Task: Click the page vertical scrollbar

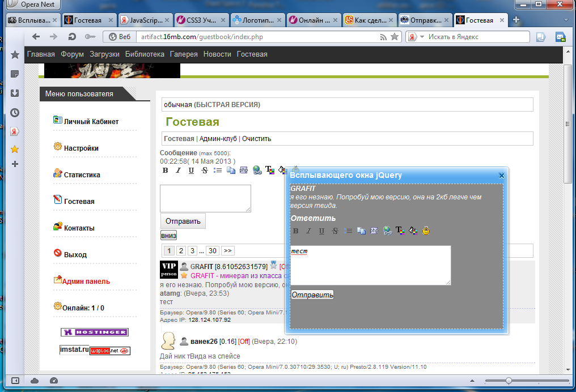Action: 568,123
